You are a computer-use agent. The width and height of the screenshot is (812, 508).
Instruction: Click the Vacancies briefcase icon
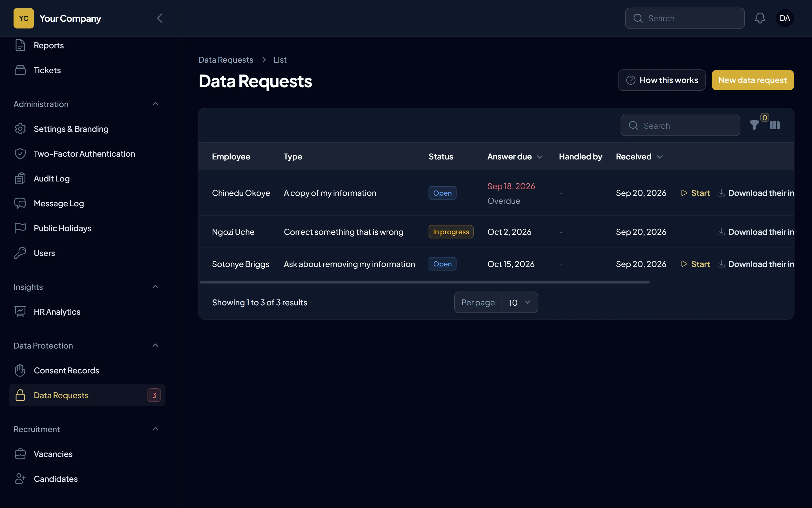[x=20, y=454]
